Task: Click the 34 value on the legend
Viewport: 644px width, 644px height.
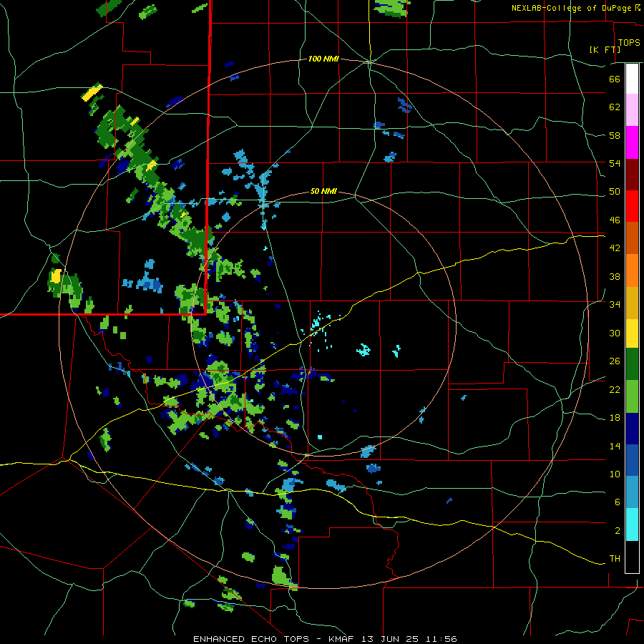Action: tap(615, 305)
